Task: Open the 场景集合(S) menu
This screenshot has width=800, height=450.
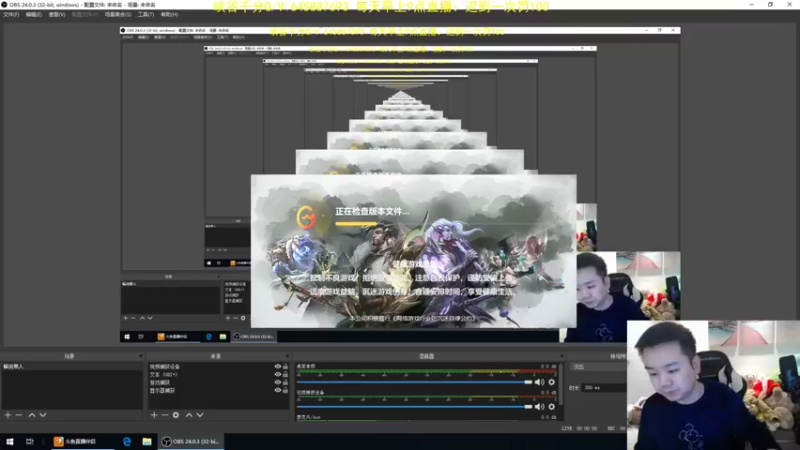Action: tap(118, 14)
